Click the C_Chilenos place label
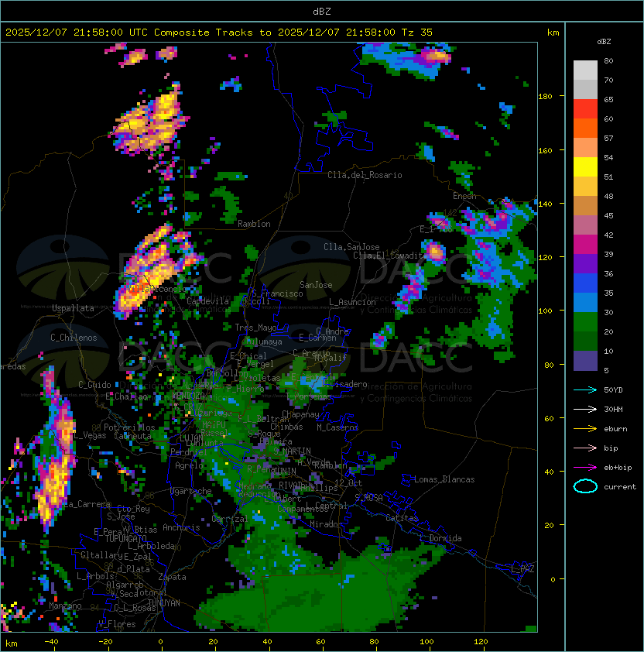 point(74,338)
